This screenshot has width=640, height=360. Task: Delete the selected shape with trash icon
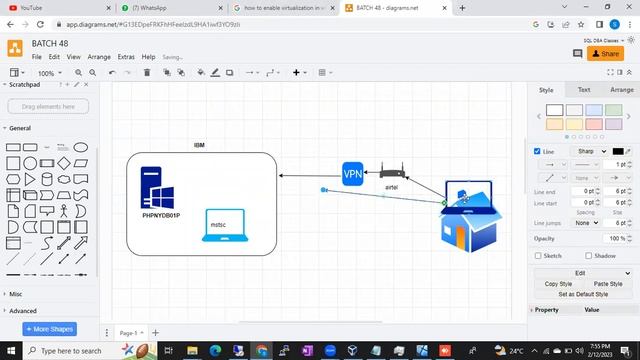(147, 73)
